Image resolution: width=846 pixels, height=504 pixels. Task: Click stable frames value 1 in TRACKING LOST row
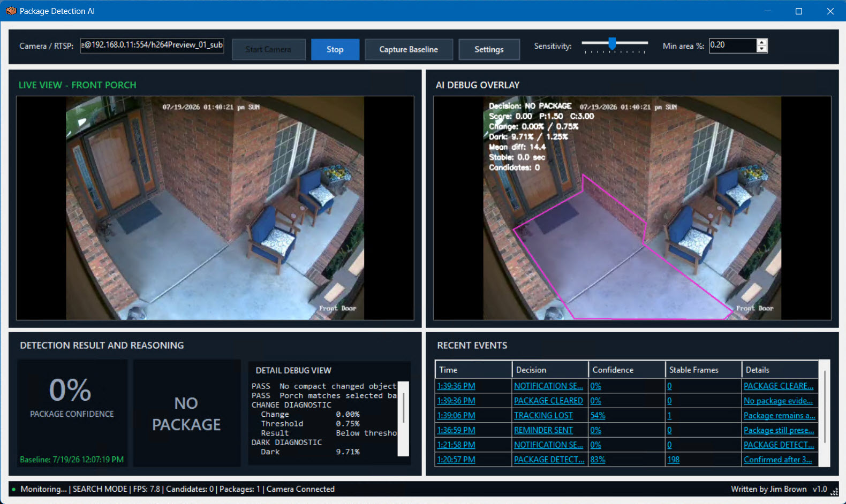tap(669, 416)
